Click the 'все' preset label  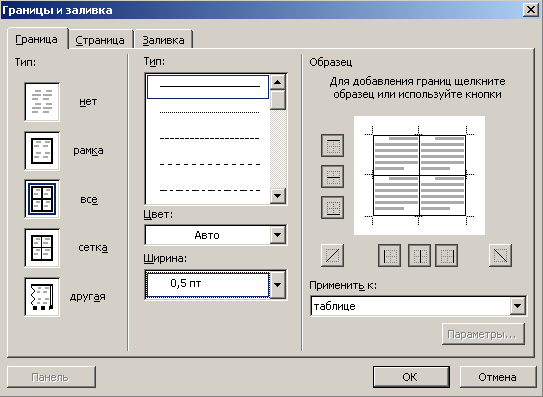[x=89, y=200]
